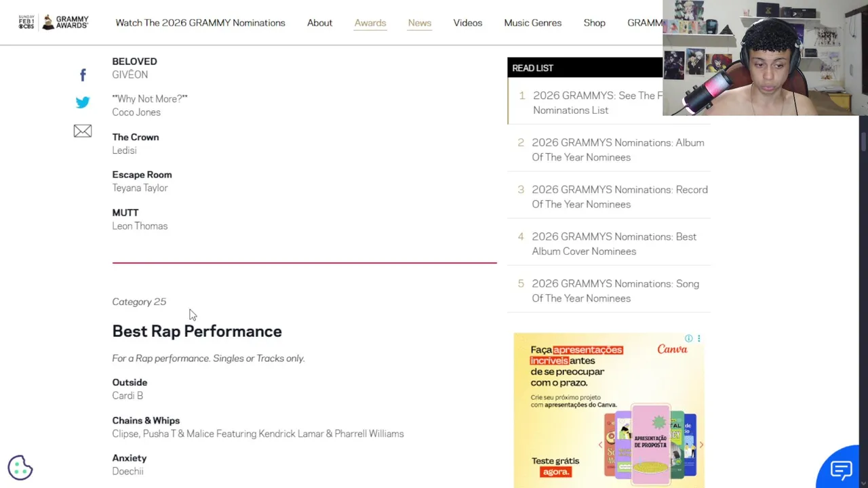Open Album Of The Year Nominees article
The image size is (868, 488).
coord(618,150)
